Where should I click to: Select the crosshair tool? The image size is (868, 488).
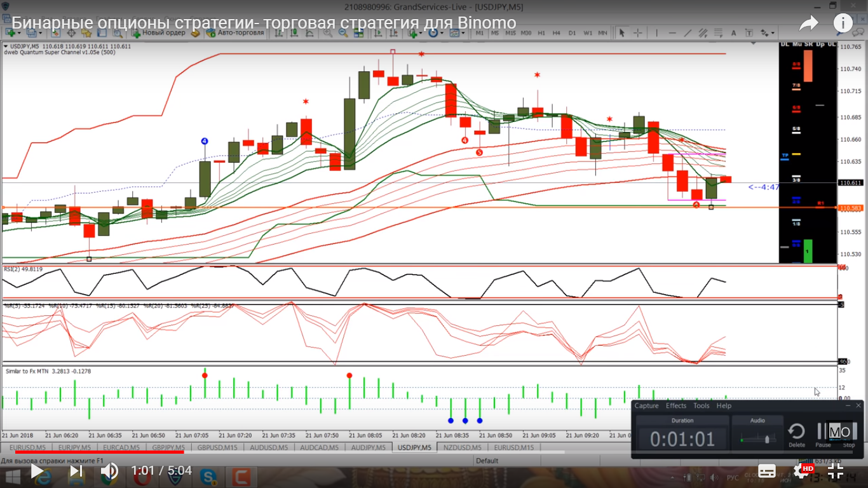[637, 32]
